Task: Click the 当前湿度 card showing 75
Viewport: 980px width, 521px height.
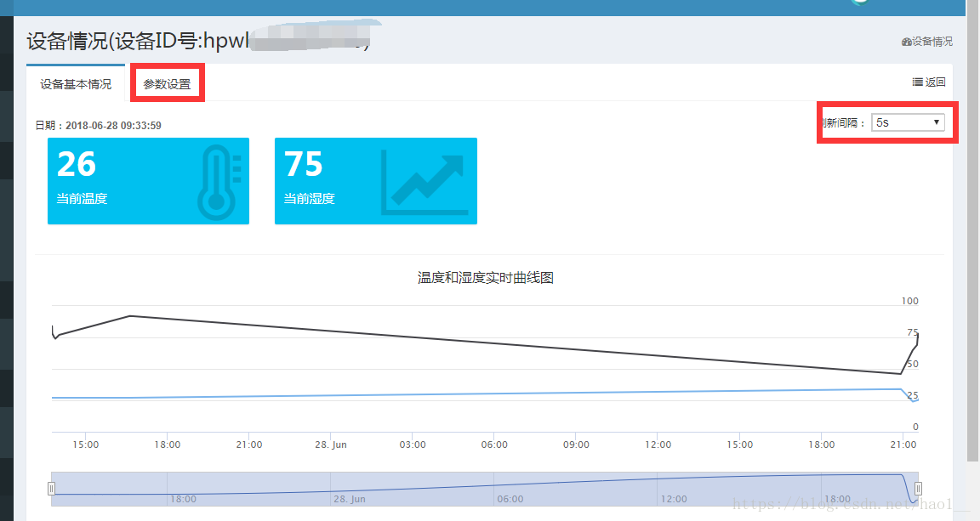Action: point(376,181)
